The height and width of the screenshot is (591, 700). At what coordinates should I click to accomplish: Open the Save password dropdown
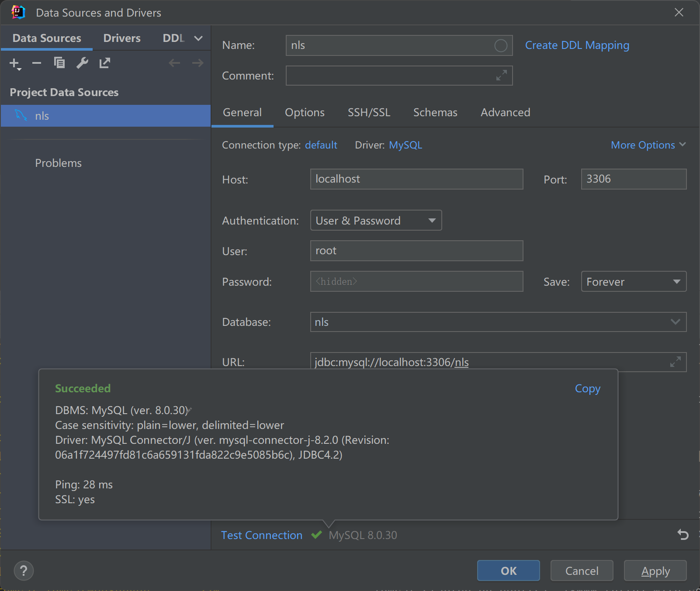point(634,281)
